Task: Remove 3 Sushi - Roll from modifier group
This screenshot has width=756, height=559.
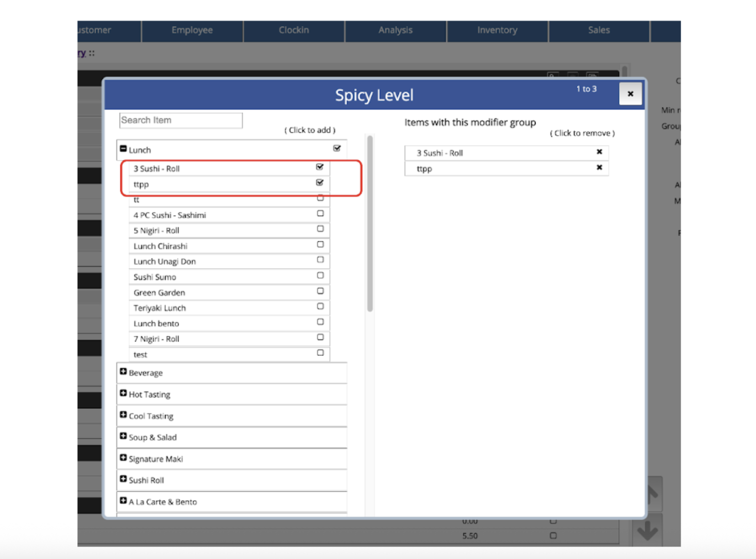Action: (x=599, y=152)
